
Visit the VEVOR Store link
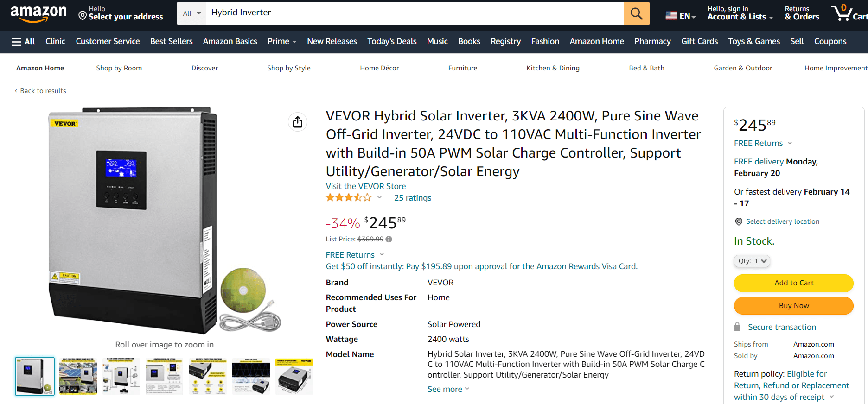365,186
